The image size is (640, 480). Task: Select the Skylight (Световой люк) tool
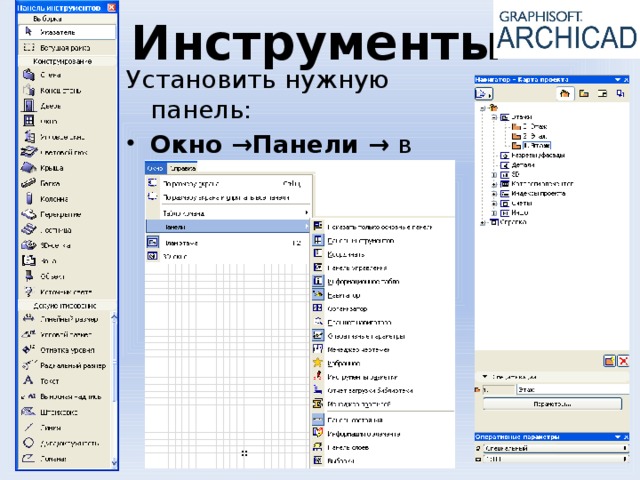[x=67, y=152]
